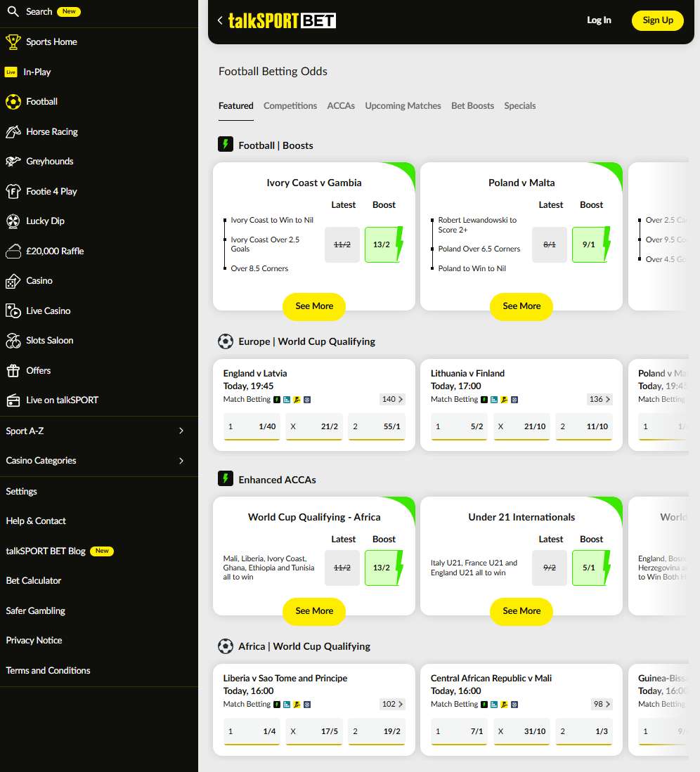700x772 pixels.
Task: Click England v Latvia match title
Action: pos(255,373)
